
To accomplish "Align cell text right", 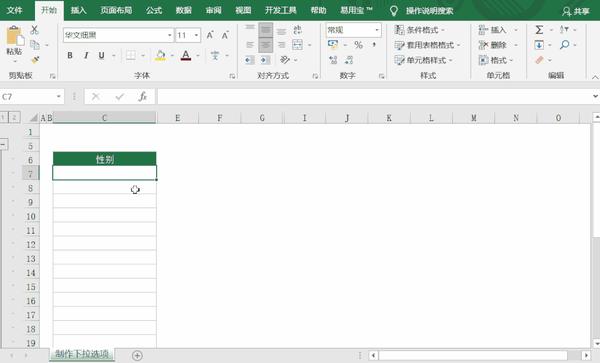I will pyautogui.click(x=281, y=45).
